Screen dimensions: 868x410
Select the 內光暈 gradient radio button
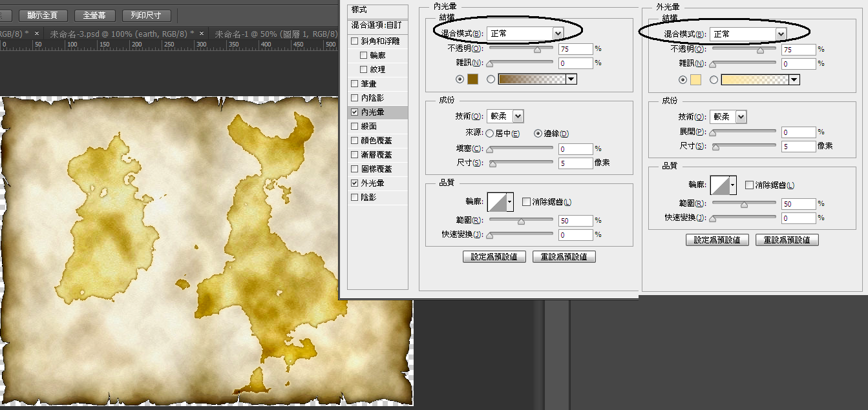coord(491,79)
